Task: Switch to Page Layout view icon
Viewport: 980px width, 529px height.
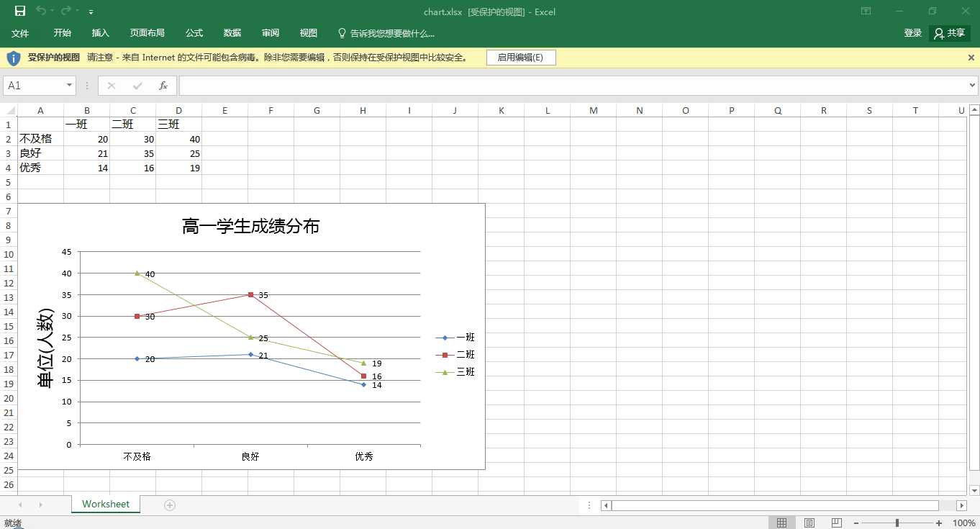Action: pos(809,523)
